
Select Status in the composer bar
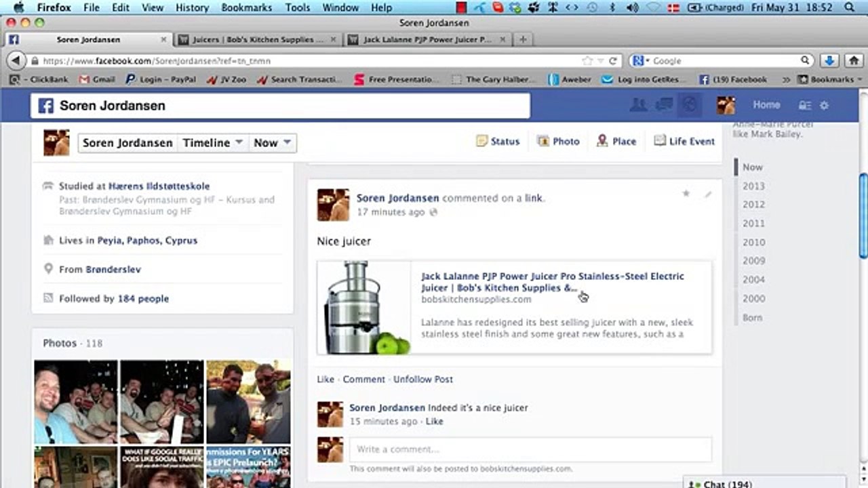(498, 142)
